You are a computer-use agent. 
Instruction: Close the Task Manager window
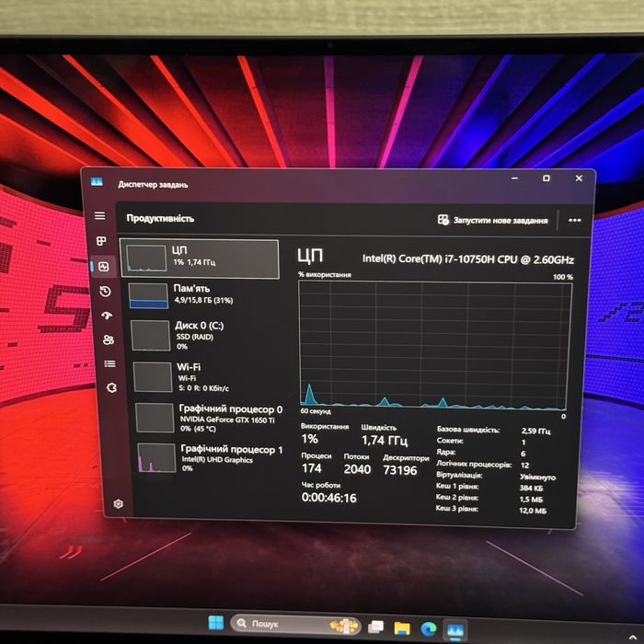pos(579,178)
